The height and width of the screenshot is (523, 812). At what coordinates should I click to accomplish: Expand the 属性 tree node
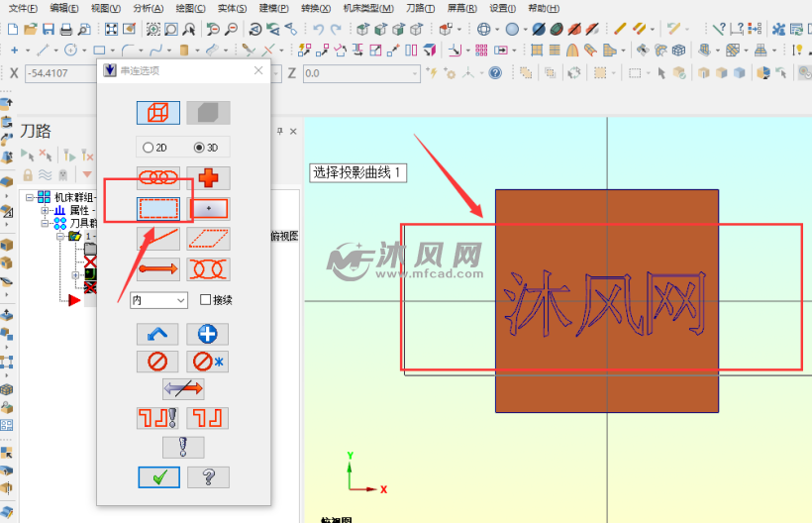tap(45, 210)
